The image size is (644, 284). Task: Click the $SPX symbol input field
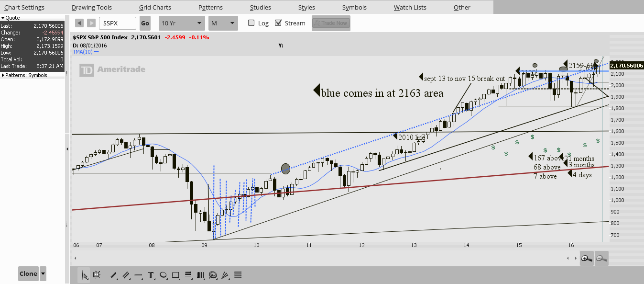118,23
